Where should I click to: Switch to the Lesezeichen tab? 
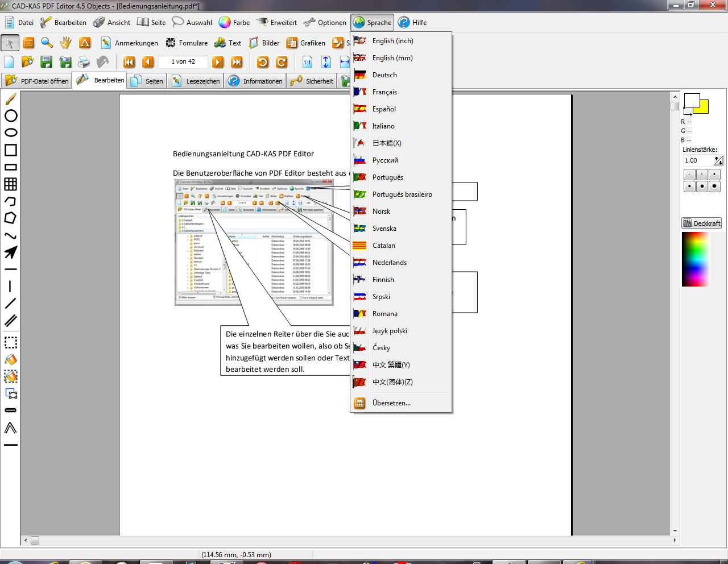click(x=197, y=81)
